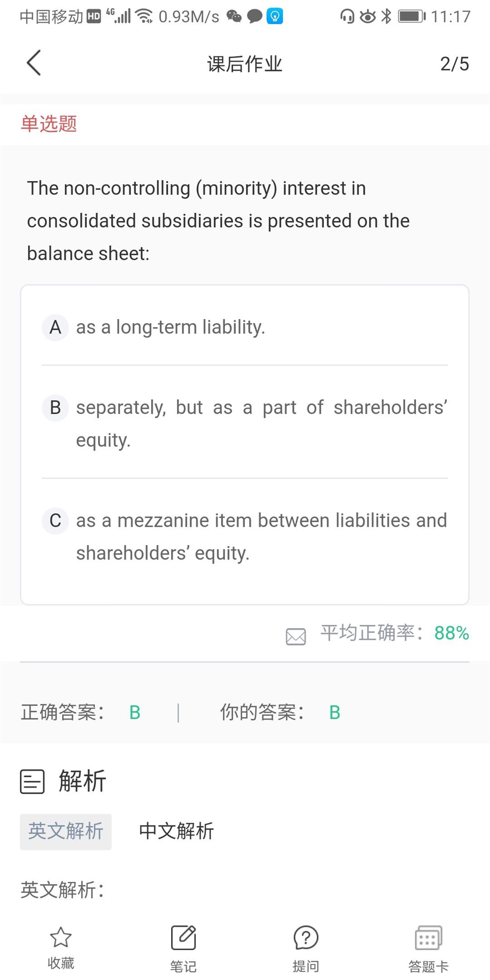490x980 pixels.
Task: Tap the question text about non-controlling interest
Action: (x=218, y=220)
